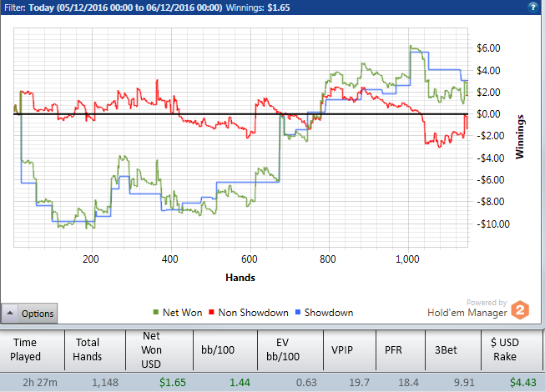Sort by Net Won USD column header

click(159, 350)
